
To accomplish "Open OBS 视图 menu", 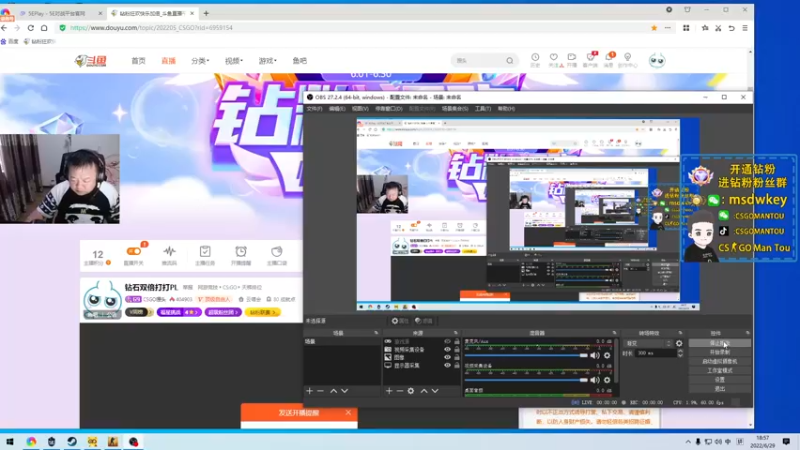I will [x=360, y=109].
